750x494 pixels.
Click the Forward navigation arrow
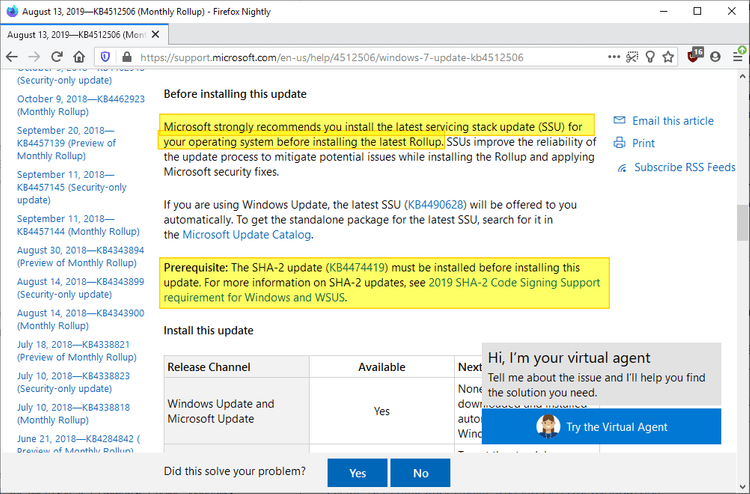(x=34, y=57)
